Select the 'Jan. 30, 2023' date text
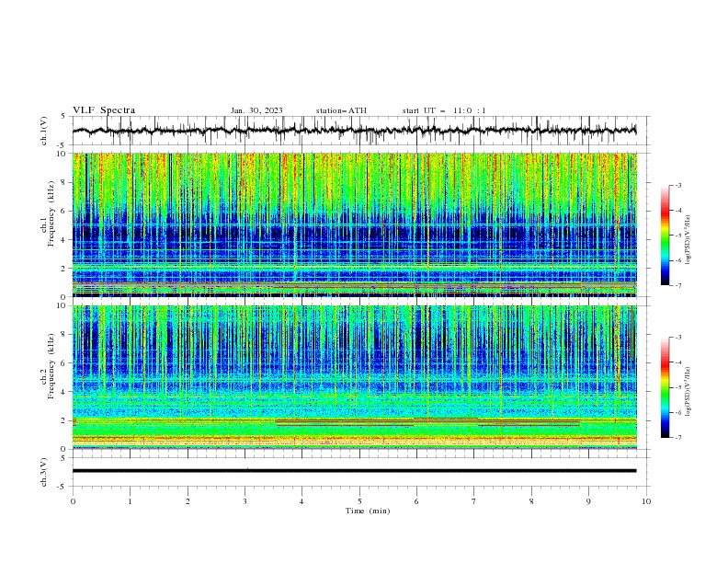 256,110
